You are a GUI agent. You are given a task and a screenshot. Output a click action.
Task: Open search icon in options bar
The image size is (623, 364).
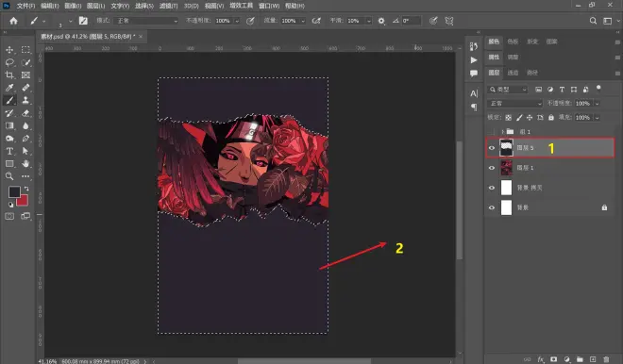click(593, 21)
